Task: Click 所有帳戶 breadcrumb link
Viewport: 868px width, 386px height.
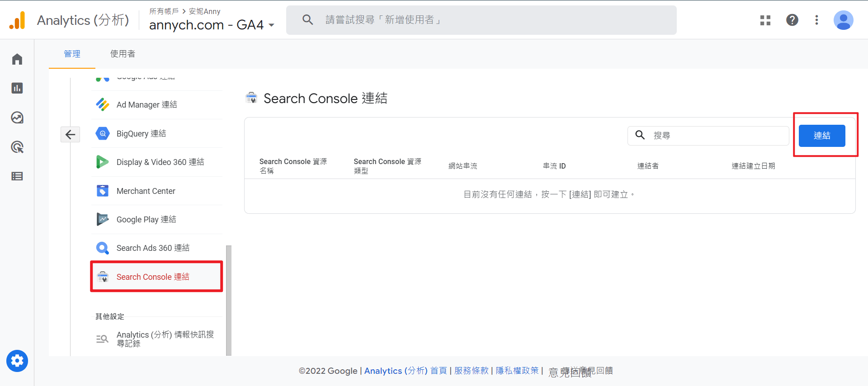Action: [164, 11]
